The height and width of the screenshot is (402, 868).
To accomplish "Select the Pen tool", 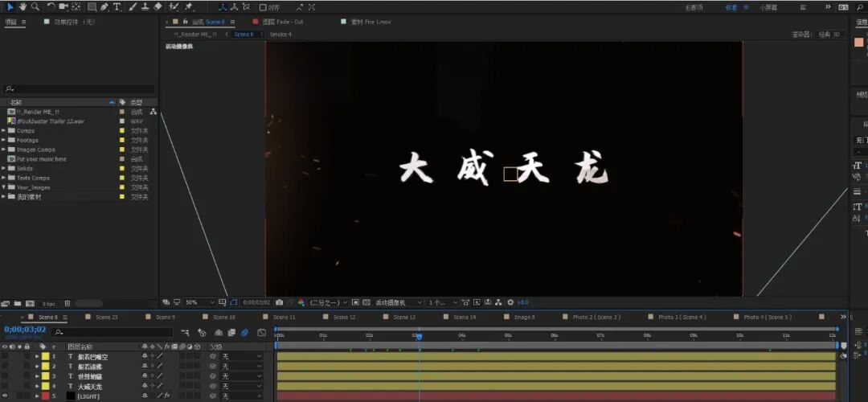I will pos(104,6).
